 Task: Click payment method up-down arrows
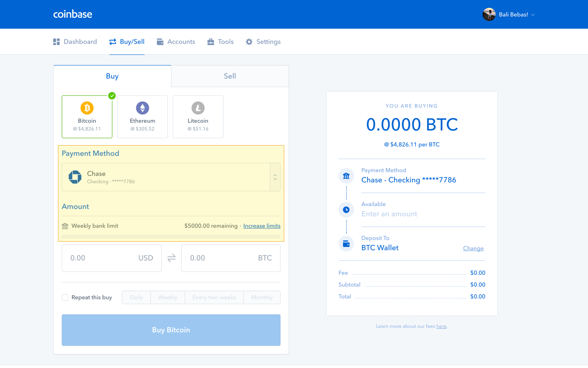click(x=275, y=177)
